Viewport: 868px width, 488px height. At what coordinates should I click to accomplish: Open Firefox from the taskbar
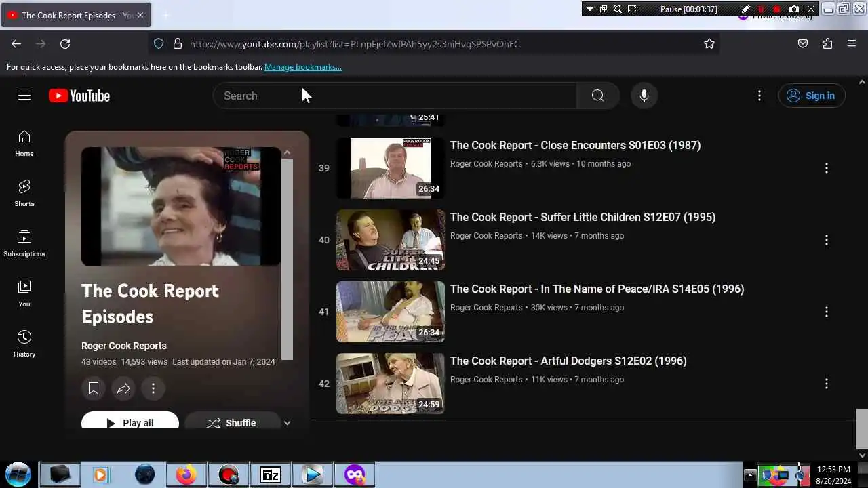pos(186,474)
